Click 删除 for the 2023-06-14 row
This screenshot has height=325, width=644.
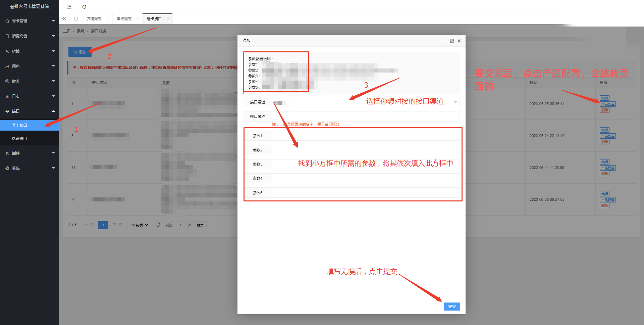click(604, 174)
